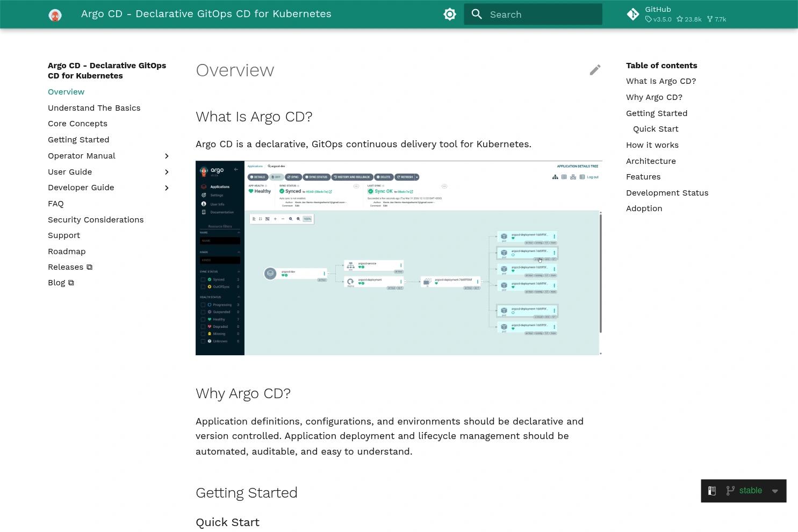The image size is (798, 532).
Task: Jump to Development Status in contents
Action: [x=667, y=193]
